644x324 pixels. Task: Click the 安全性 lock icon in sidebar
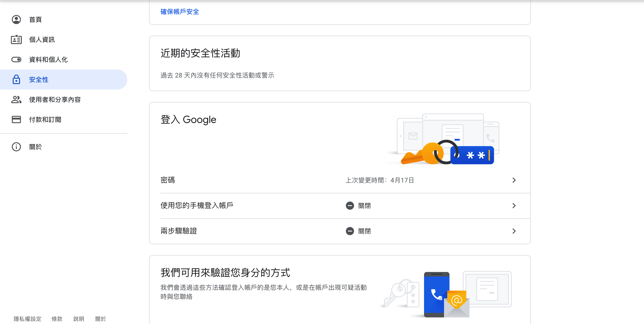point(16,80)
